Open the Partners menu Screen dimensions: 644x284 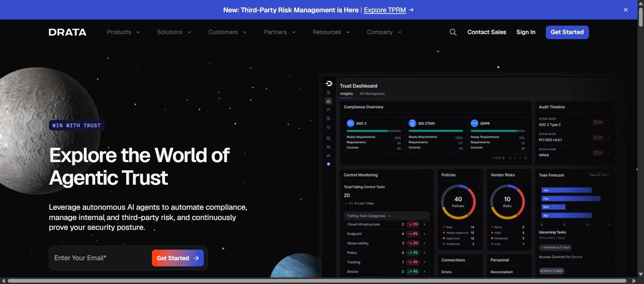pos(280,32)
